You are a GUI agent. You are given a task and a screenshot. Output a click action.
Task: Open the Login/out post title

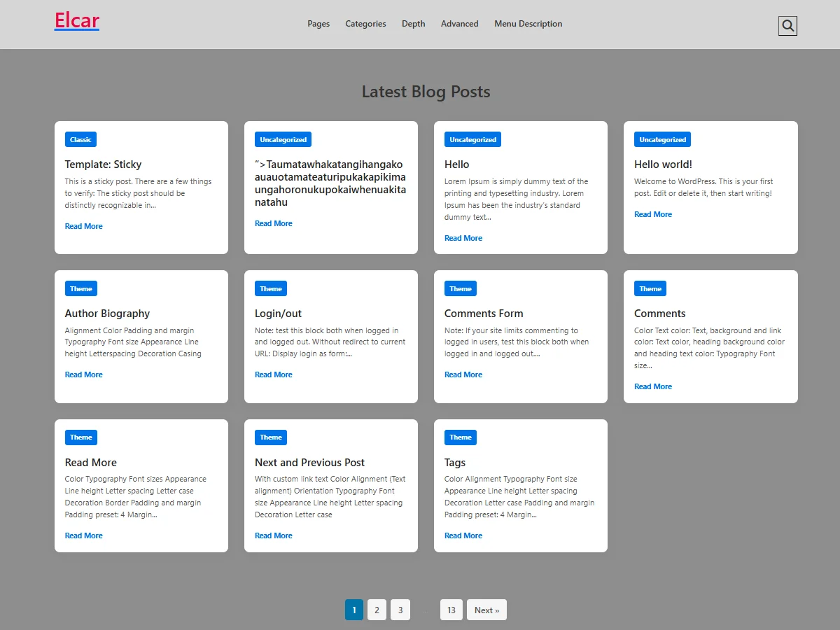(x=278, y=314)
